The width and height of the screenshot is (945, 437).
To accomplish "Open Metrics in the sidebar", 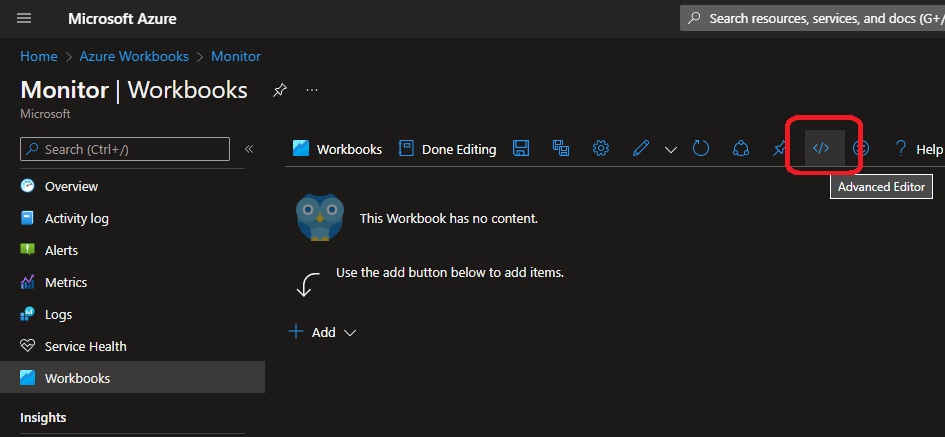I will (x=66, y=282).
